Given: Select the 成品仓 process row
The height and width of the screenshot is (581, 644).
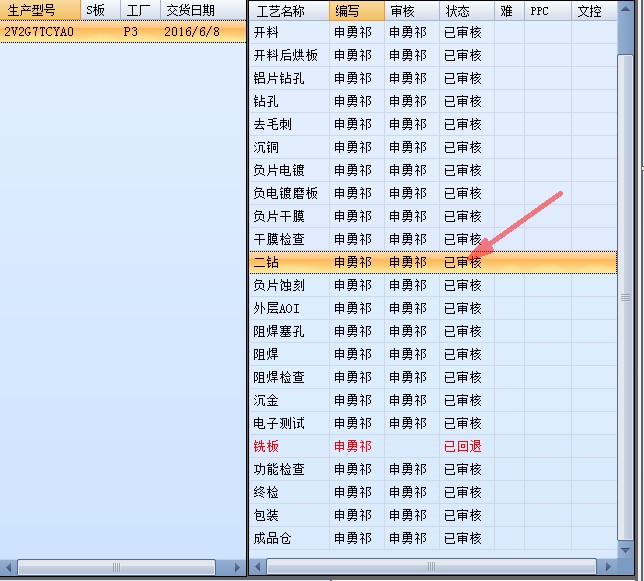Looking at the screenshot, I should click(x=433, y=538).
